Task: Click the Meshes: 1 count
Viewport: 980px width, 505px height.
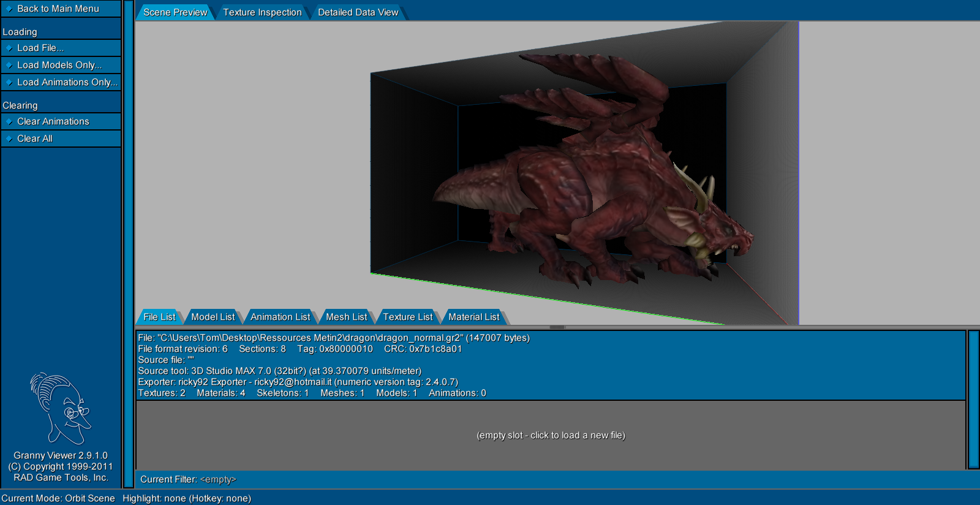Action: tap(342, 393)
